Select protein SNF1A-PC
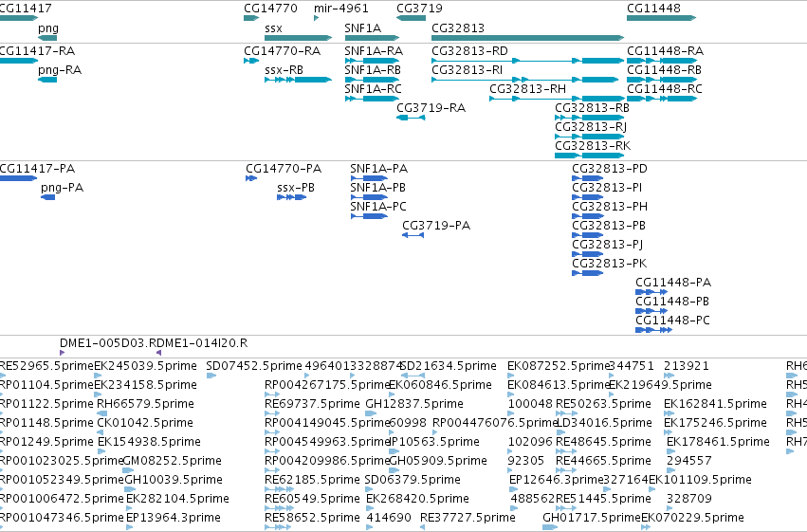 [369, 216]
